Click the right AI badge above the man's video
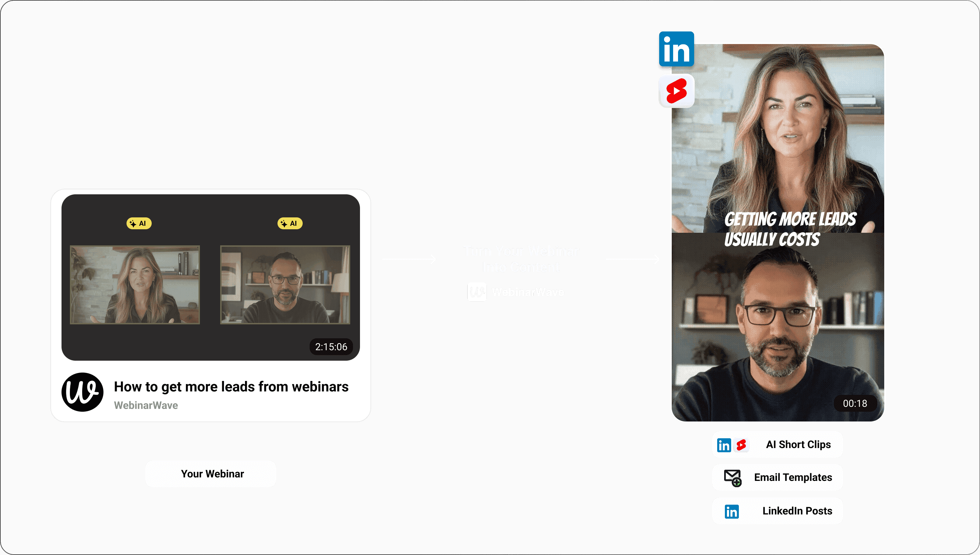Screen dimensions: 980x555 tap(290, 223)
